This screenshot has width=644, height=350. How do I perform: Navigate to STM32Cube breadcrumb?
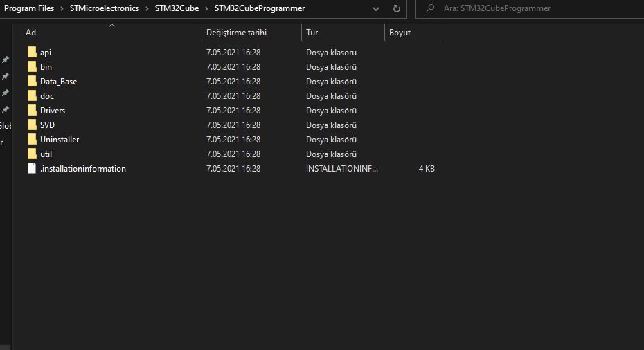(x=177, y=8)
